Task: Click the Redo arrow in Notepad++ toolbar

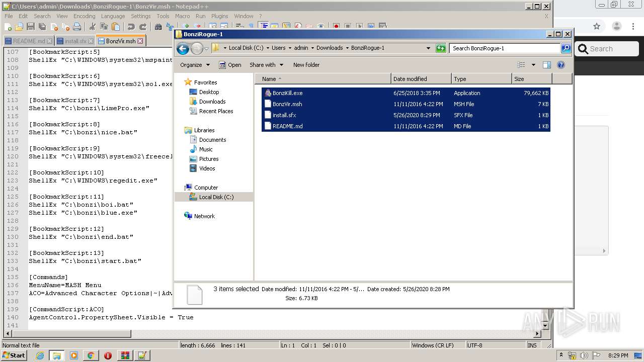Action: 143,27
